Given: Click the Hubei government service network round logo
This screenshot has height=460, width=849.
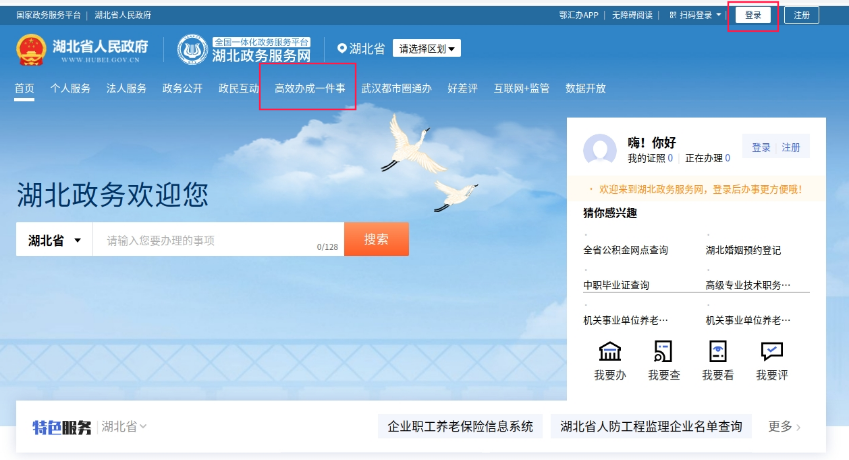Looking at the screenshot, I should (x=192, y=50).
